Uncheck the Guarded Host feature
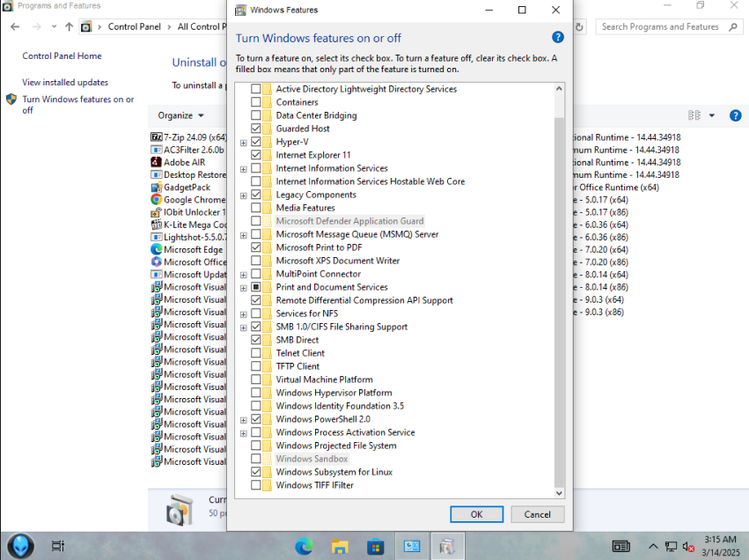This screenshot has width=749, height=560. pos(255,128)
